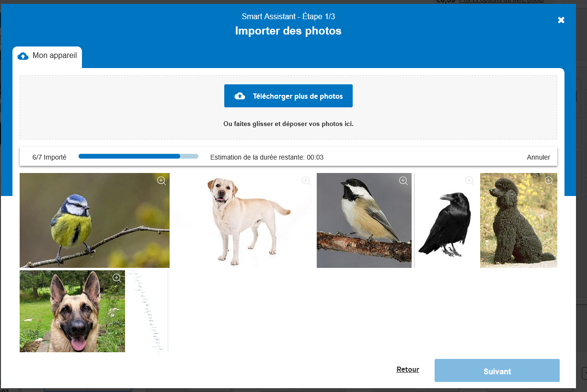Click Télécharger plus de photos button

[x=288, y=96]
